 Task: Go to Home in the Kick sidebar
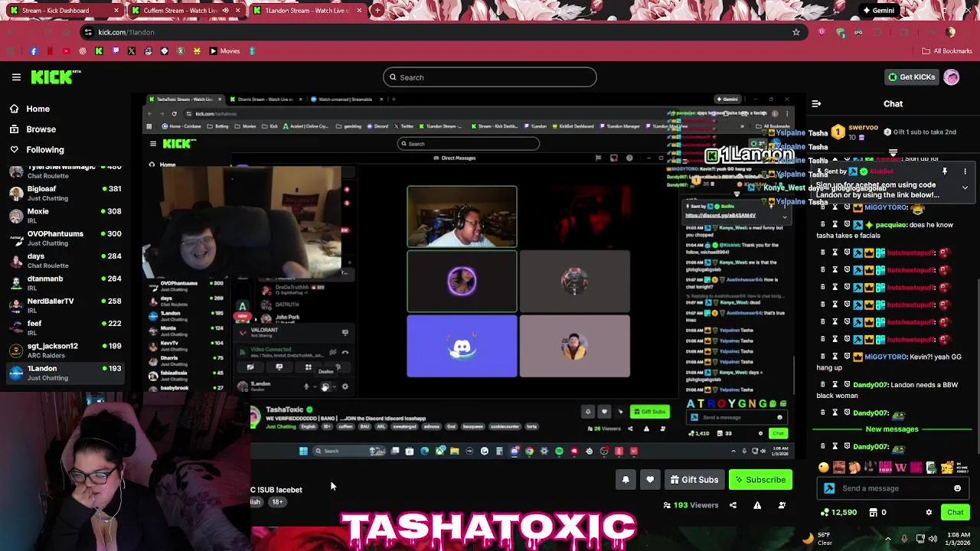pos(31,109)
